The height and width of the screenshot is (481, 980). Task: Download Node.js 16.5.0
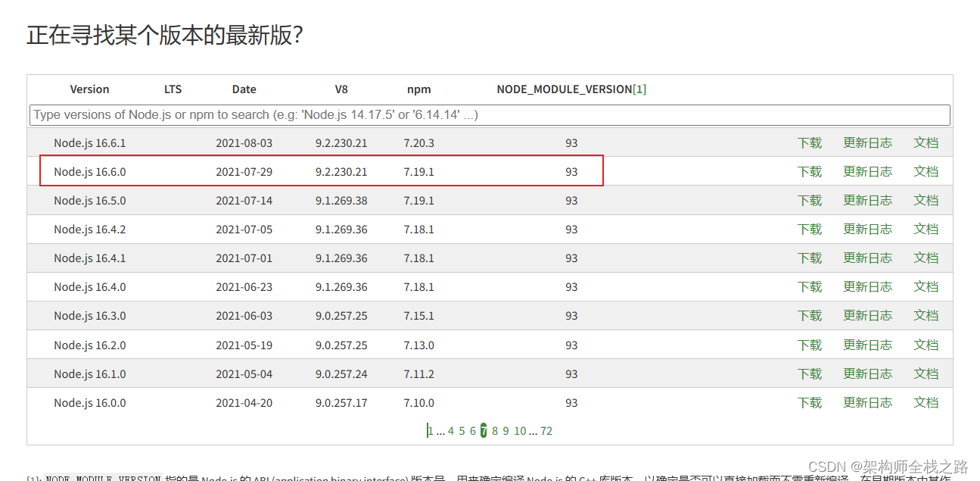point(809,201)
